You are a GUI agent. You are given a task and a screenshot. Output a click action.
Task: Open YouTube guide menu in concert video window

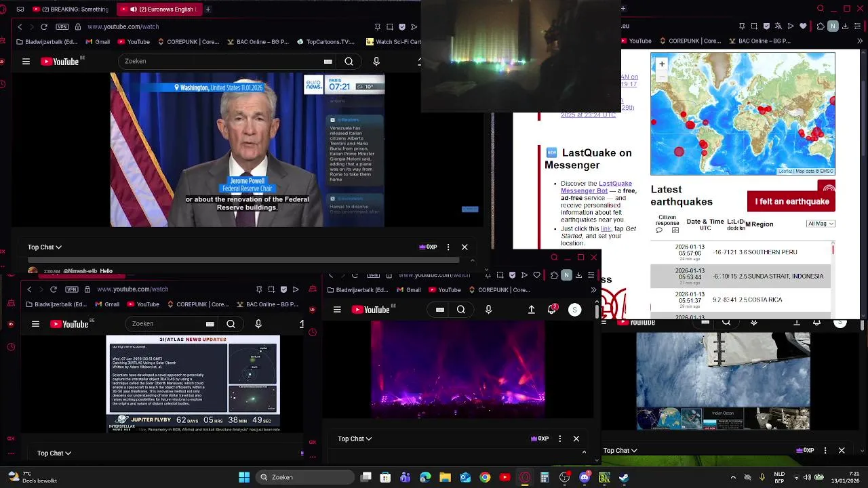click(337, 310)
